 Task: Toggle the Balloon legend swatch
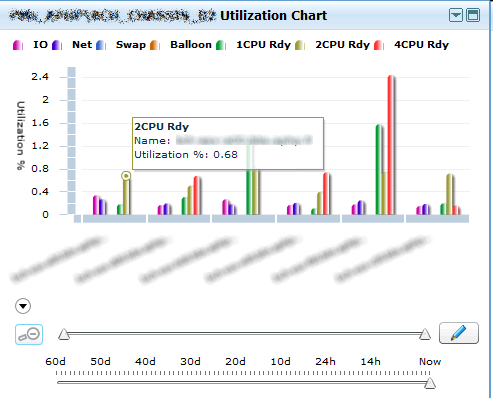pos(155,45)
